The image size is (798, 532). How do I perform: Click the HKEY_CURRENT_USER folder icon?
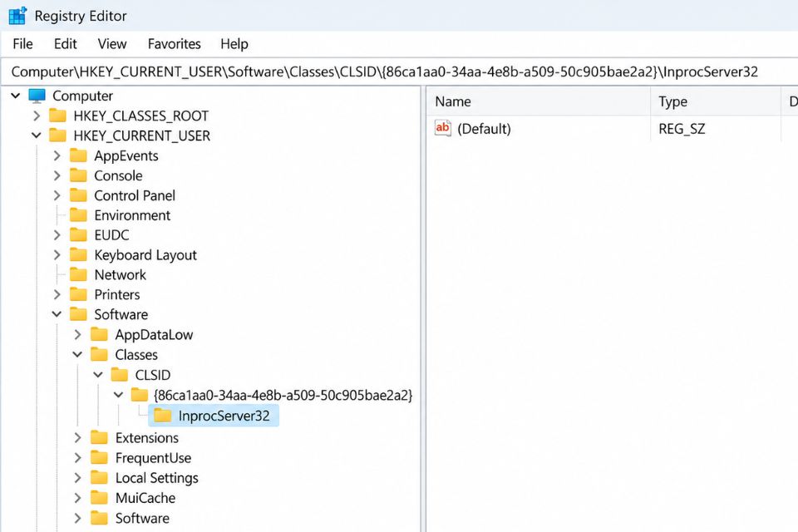(57, 135)
